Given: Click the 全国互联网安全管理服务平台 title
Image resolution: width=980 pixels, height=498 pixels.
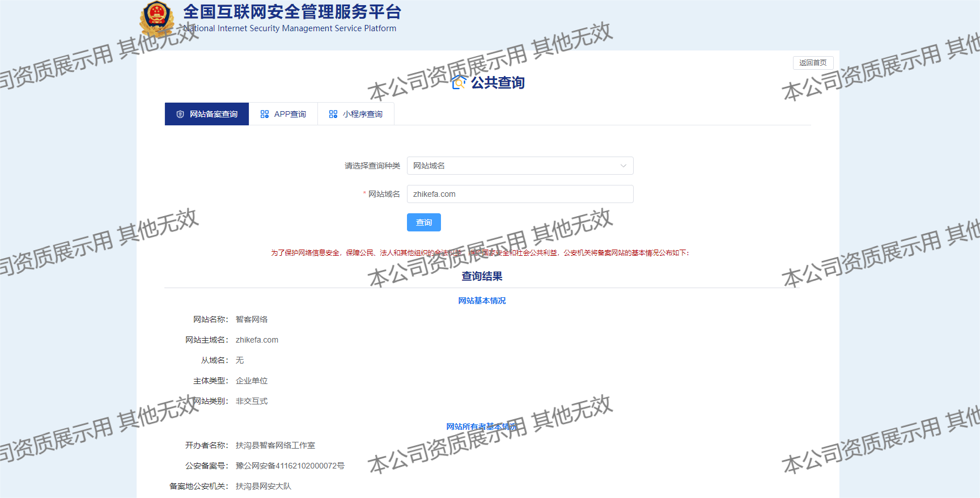Looking at the screenshot, I should click(x=292, y=12).
